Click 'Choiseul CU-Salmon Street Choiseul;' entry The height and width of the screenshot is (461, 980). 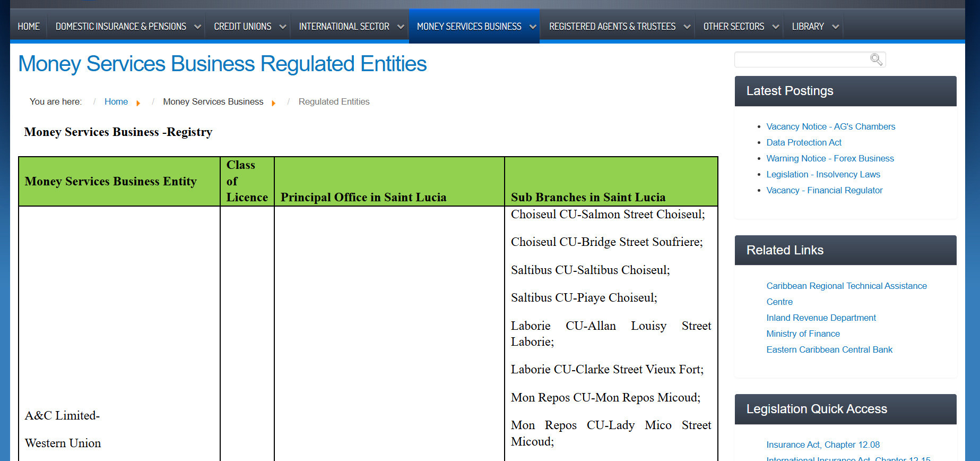click(x=608, y=215)
